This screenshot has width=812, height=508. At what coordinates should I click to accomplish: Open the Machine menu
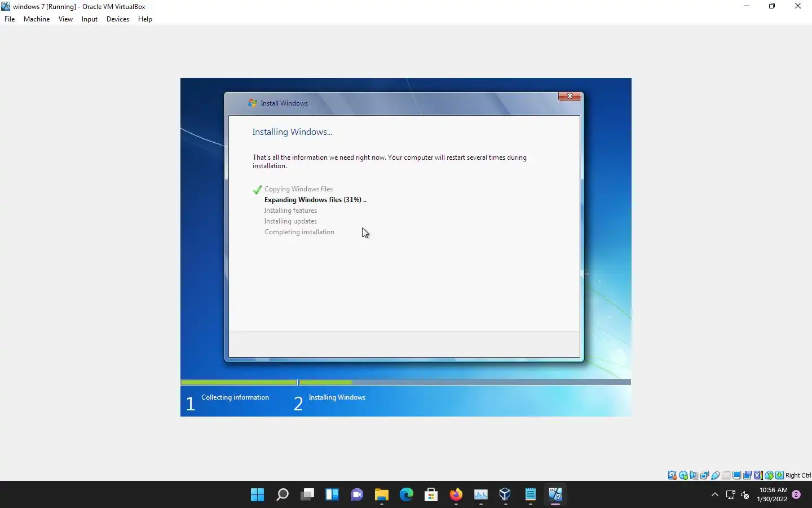click(x=37, y=19)
